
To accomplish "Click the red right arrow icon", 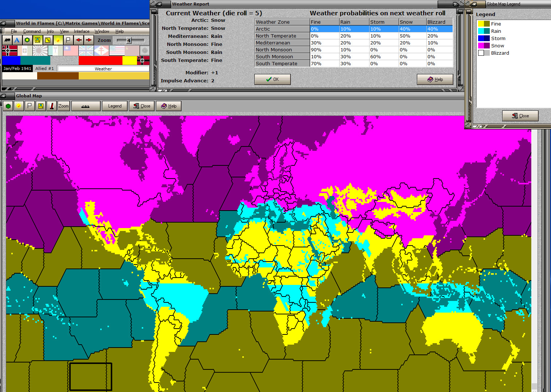I will pos(89,40).
